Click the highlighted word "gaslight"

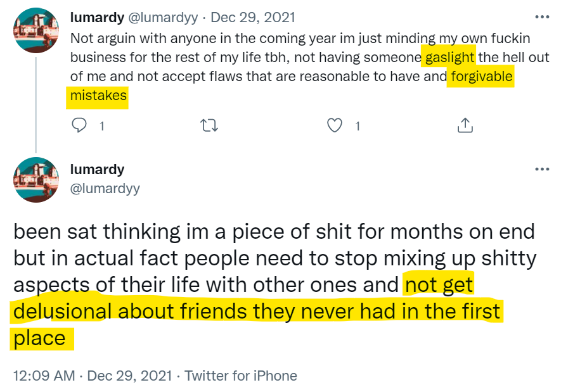coord(450,57)
